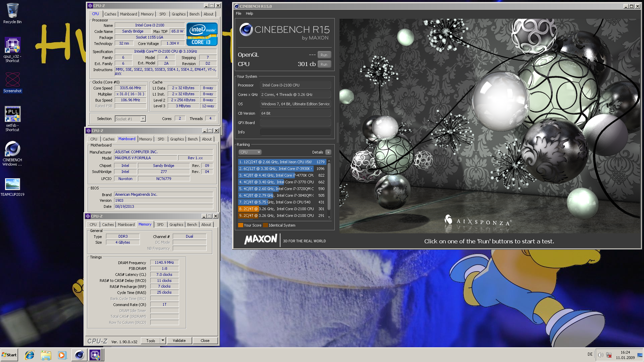The width and height of the screenshot is (644, 362).
Task: Select ranking row i7-3840QM score 505
Action: [282, 195]
